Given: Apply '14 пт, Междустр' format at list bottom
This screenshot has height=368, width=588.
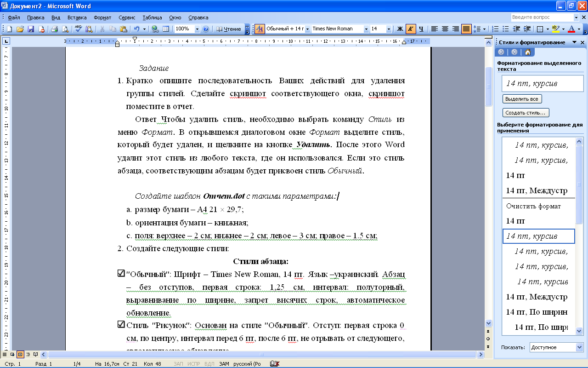Looking at the screenshot, I should [x=536, y=297].
